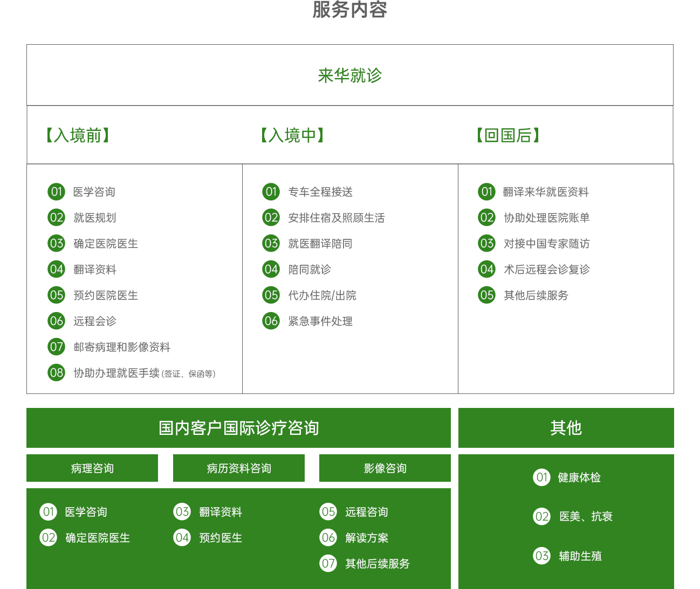This screenshot has height=589, width=700.
Task: Click the 【回国后】 column heading
Action: (508, 135)
